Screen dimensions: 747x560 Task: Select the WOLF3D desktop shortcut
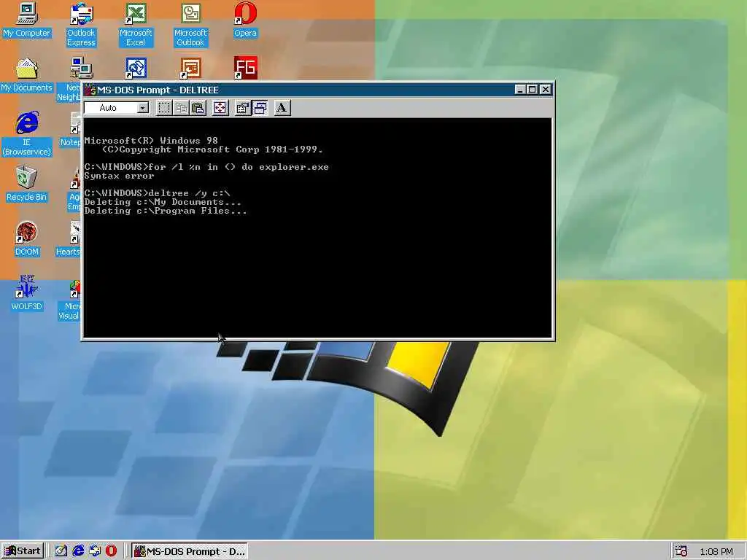pos(27,293)
